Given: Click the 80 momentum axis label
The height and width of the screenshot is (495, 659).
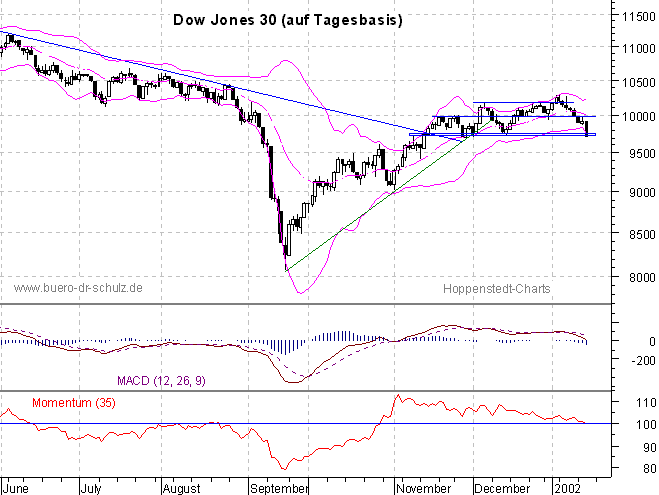Looking at the screenshot, I should pos(649,468).
